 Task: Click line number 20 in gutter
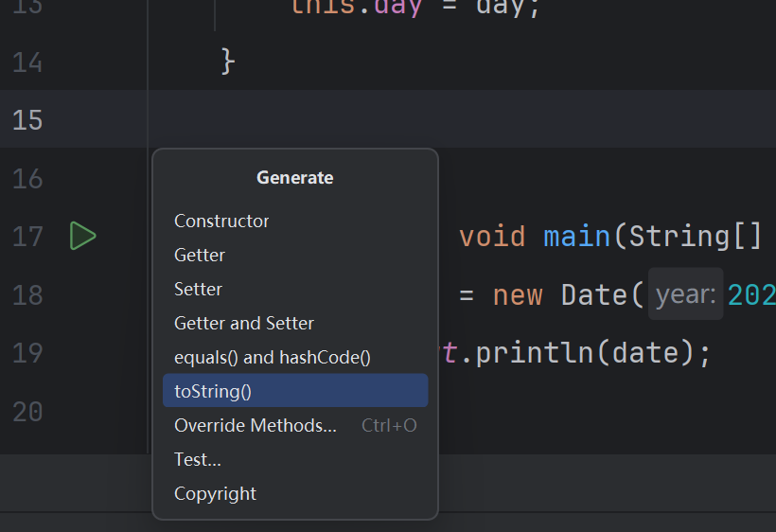point(27,412)
